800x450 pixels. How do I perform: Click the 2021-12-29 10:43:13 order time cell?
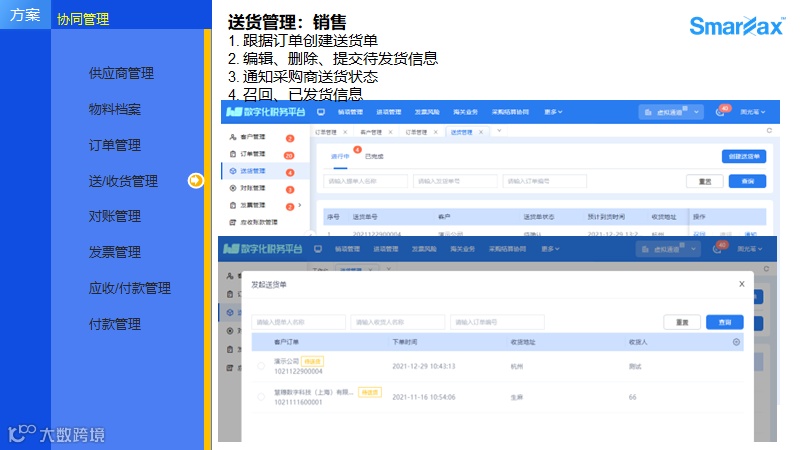click(x=423, y=366)
